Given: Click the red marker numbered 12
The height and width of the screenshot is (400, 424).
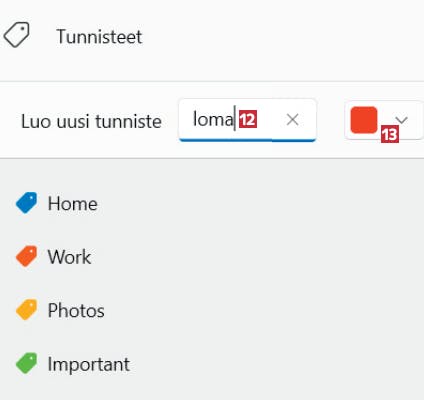Looking at the screenshot, I should [x=248, y=119].
